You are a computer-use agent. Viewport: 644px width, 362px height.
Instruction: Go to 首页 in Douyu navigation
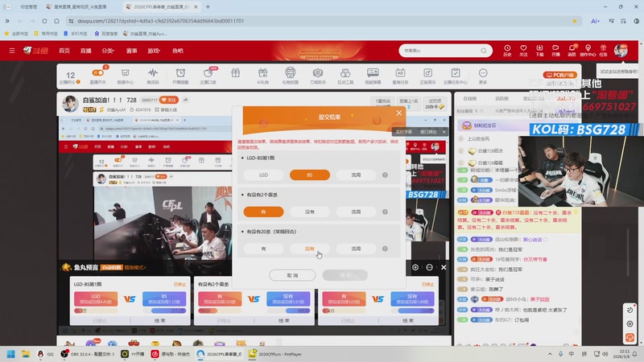tap(64, 51)
